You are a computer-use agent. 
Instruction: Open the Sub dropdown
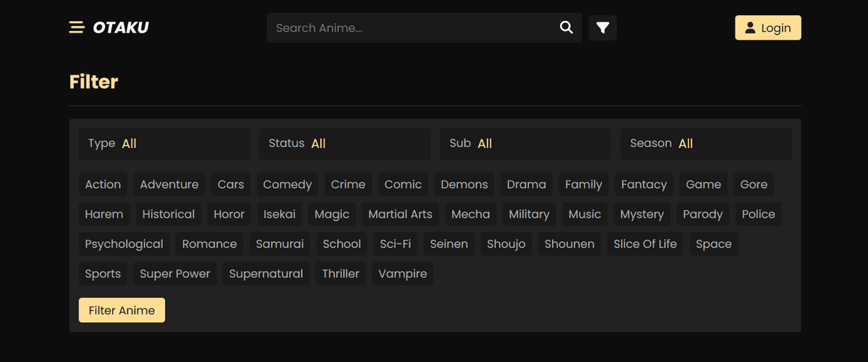click(x=525, y=144)
